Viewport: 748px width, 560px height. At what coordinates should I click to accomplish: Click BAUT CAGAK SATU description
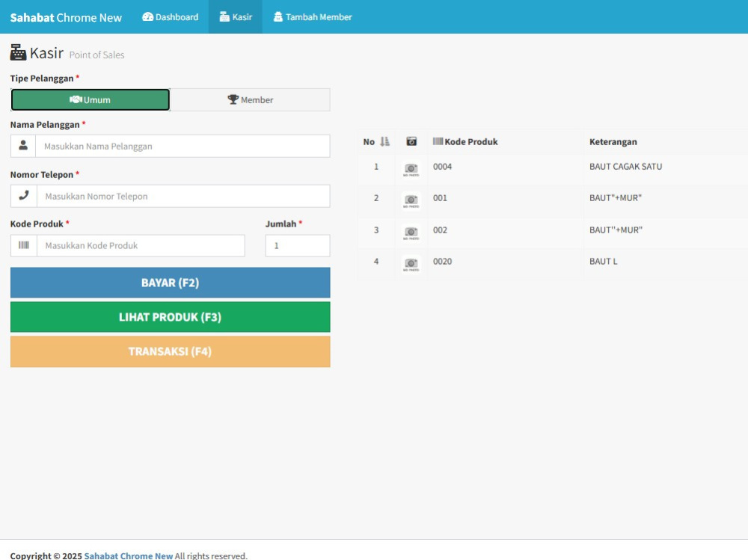(625, 167)
